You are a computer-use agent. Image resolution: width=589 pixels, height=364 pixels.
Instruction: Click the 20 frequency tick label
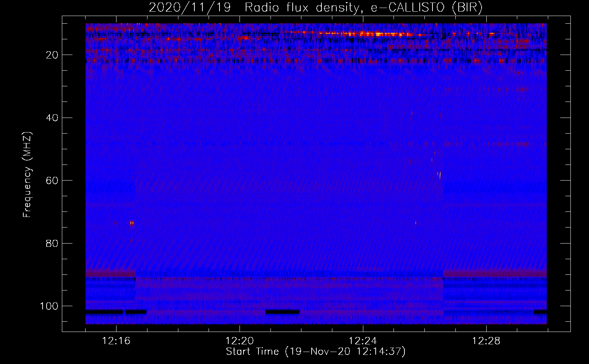pos(52,55)
